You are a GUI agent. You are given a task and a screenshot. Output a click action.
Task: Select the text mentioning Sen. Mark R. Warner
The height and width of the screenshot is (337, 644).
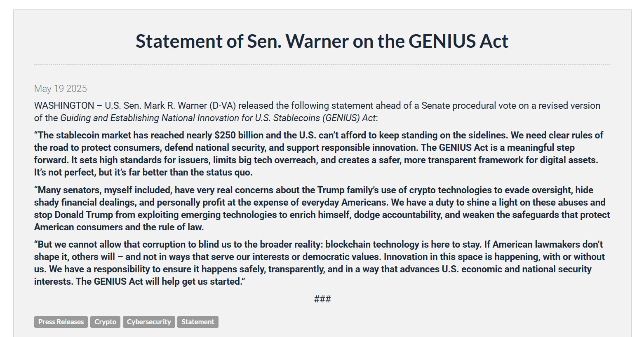(161, 105)
